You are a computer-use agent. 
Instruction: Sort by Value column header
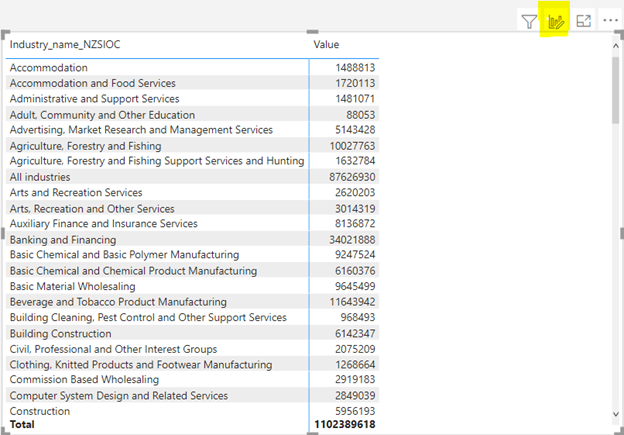(x=326, y=45)
